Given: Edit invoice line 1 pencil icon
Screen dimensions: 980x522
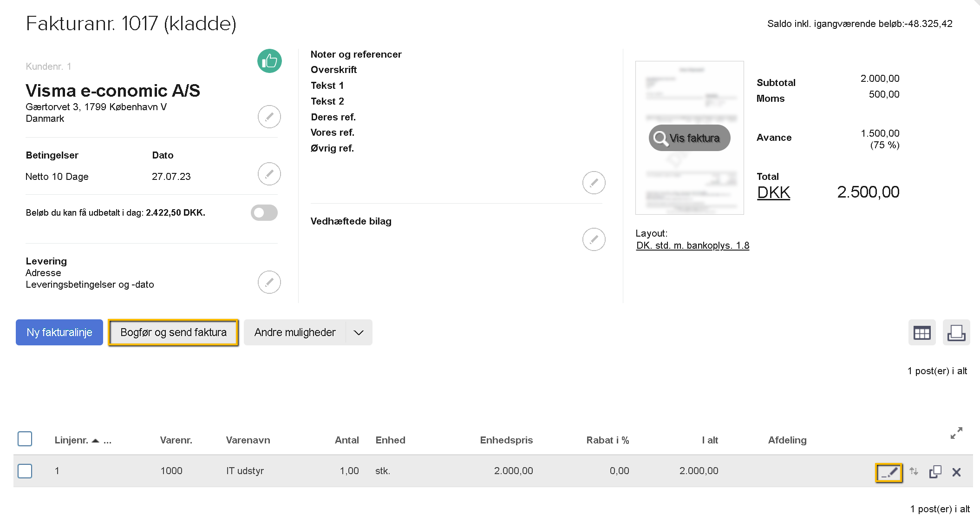Looking at the screenshot, I should pyautogui.click(x=889, y=472).
